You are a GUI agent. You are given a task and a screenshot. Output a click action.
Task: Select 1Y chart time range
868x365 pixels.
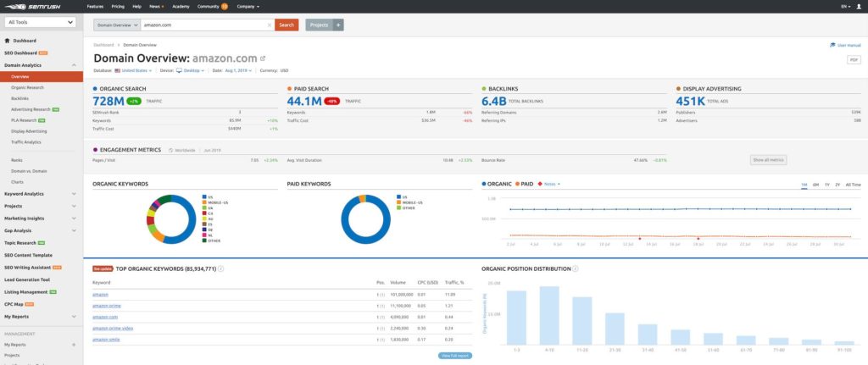coord(826,185)
